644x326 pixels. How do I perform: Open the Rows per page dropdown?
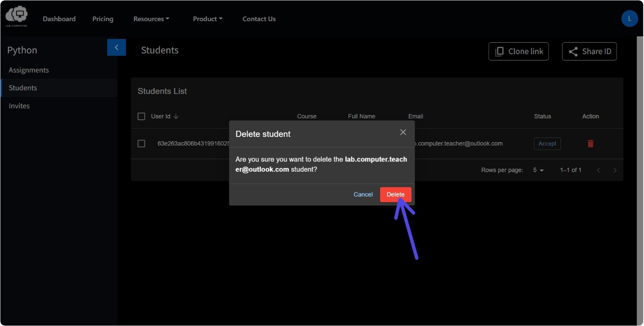click(x=538, y=170)
